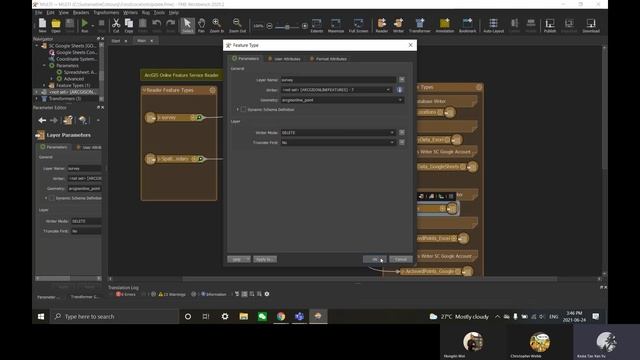Toggle Errors filter in Translation Log

point(126,294)
